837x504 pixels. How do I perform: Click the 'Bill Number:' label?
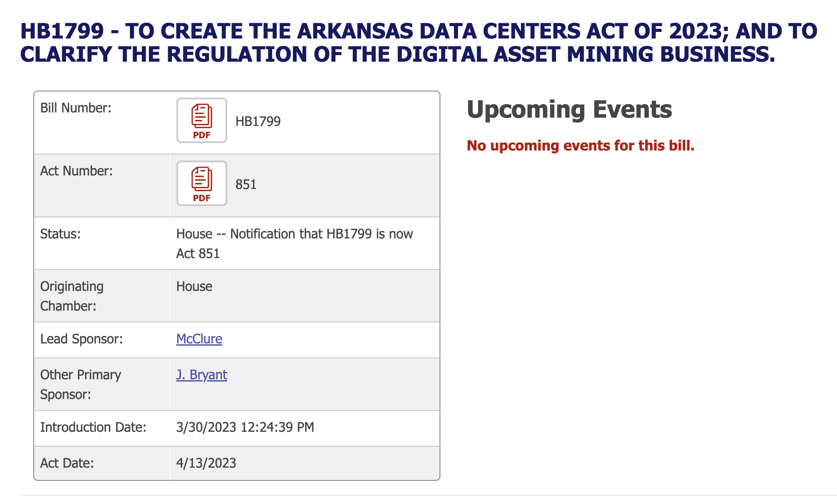pyautogui.click(x=76, y=108)
